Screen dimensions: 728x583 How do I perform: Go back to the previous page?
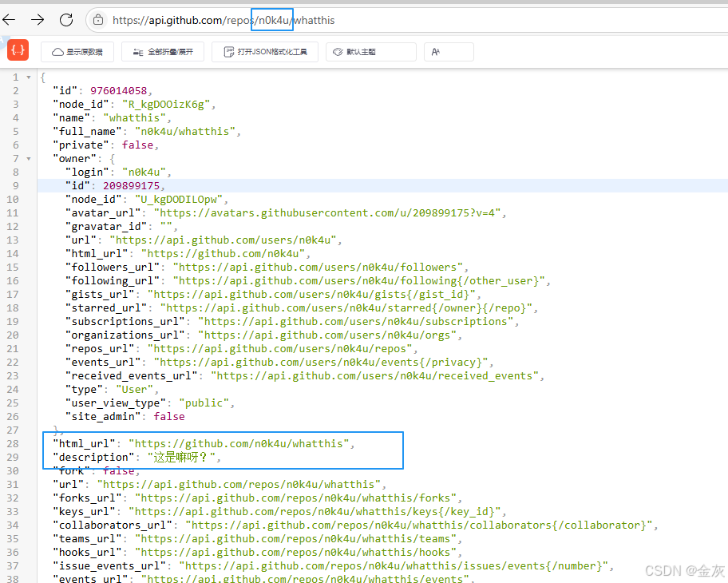(9, 19)
